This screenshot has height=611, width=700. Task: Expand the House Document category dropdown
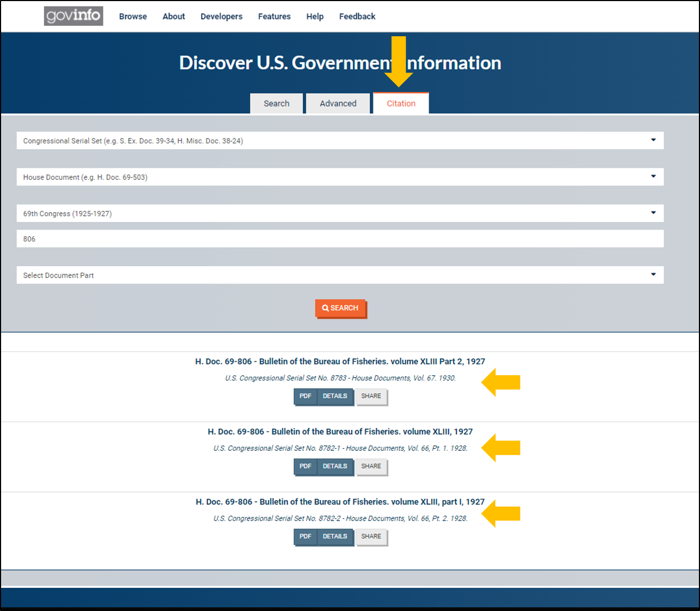[x=340, y=176]
